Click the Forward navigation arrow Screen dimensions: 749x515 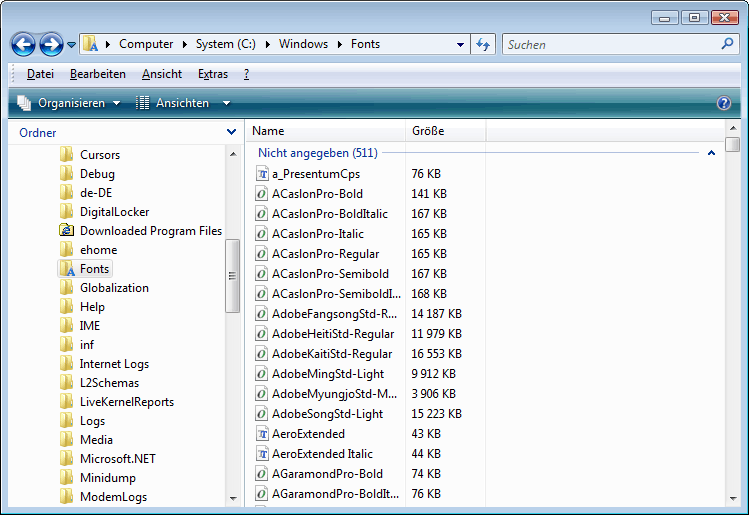click(x=51, y=44)
